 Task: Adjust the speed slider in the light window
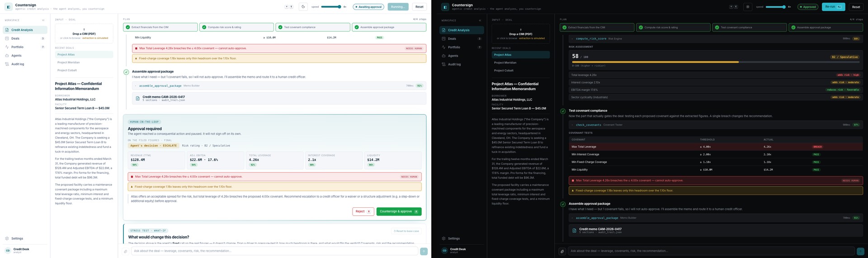pos(331,7)
